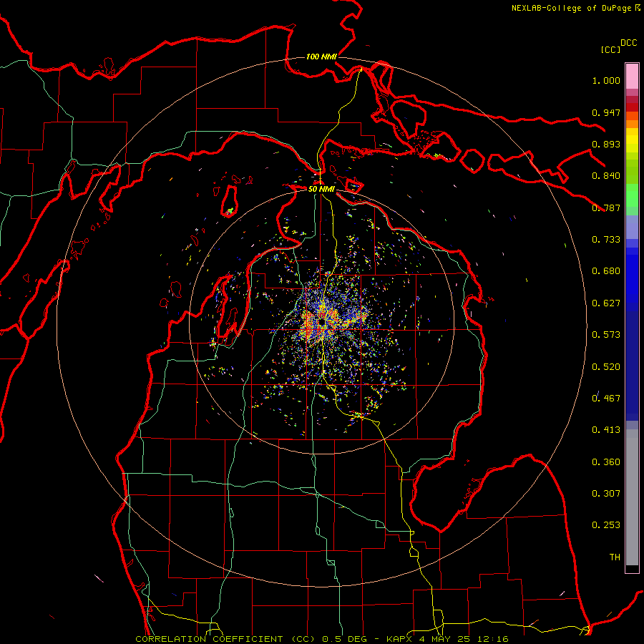Screen dimensions: 644x644
Task: Click the TH threshold label
Action: [x=615, y=557]
